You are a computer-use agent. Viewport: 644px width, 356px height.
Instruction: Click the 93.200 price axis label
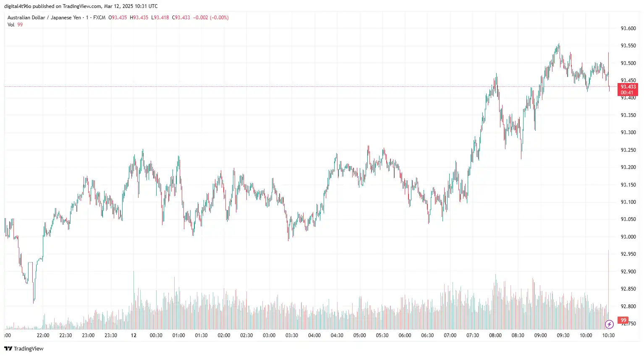tap(628, 167)
